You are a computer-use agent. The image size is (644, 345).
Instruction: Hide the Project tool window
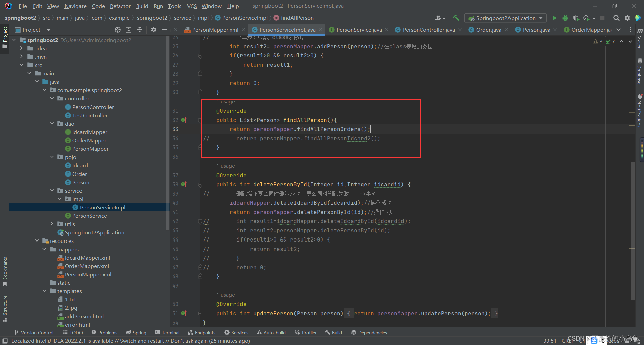coord(164,30)
